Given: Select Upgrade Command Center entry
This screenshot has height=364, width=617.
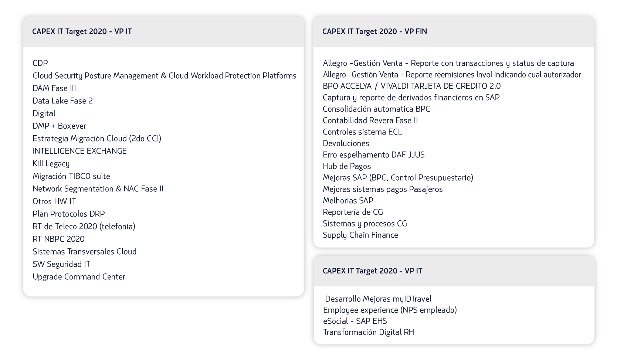Looking at the screenshot, I should click(79, 277).
